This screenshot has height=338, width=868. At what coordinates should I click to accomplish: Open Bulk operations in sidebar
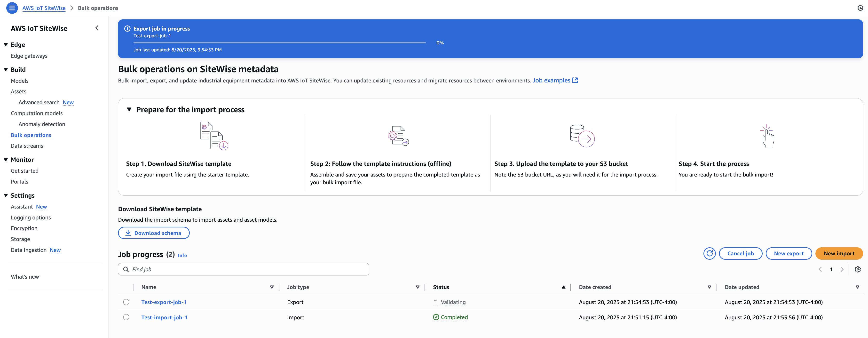[31, 135]
